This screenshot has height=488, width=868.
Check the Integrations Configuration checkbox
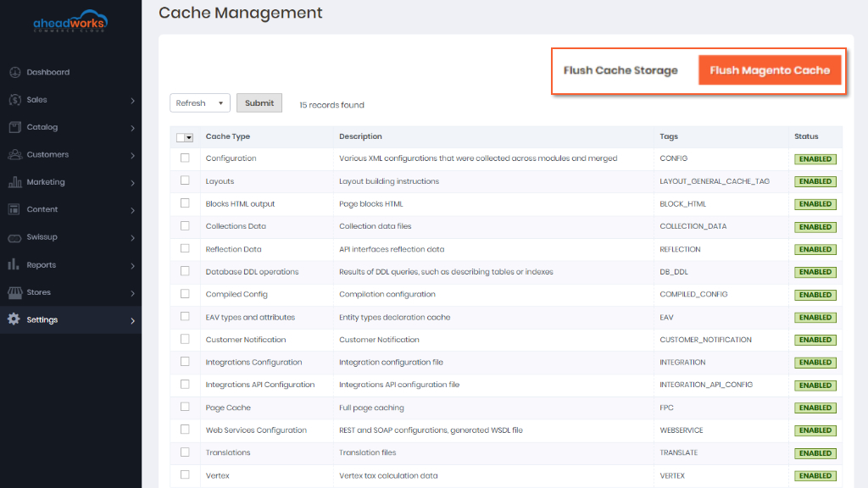(x=185, y=361)
